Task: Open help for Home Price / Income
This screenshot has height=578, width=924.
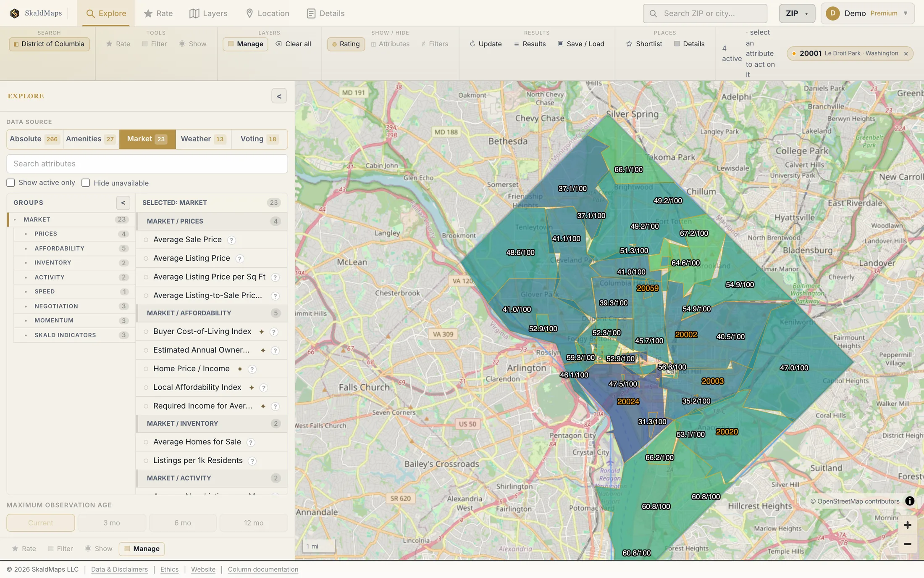Action: [252, 369]
